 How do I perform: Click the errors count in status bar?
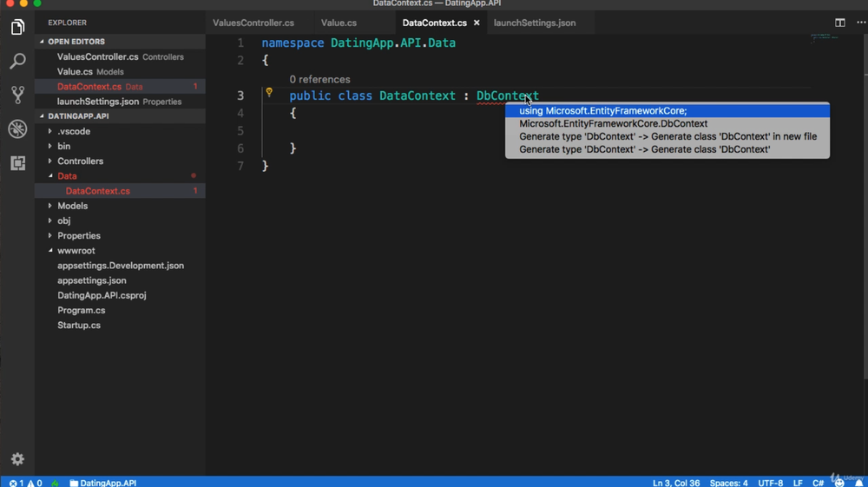pos(16,483)
